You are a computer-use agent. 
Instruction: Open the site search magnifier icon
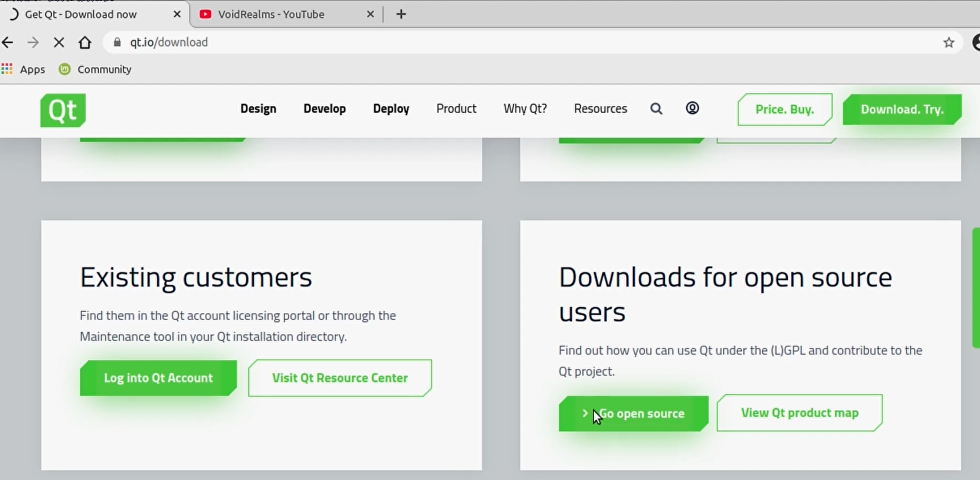(x=656, y=109)
